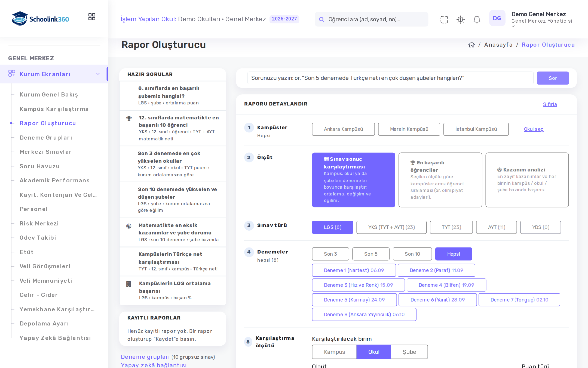Click the home breadcrumb icon

pyautogui.click(x=471, y=45)
